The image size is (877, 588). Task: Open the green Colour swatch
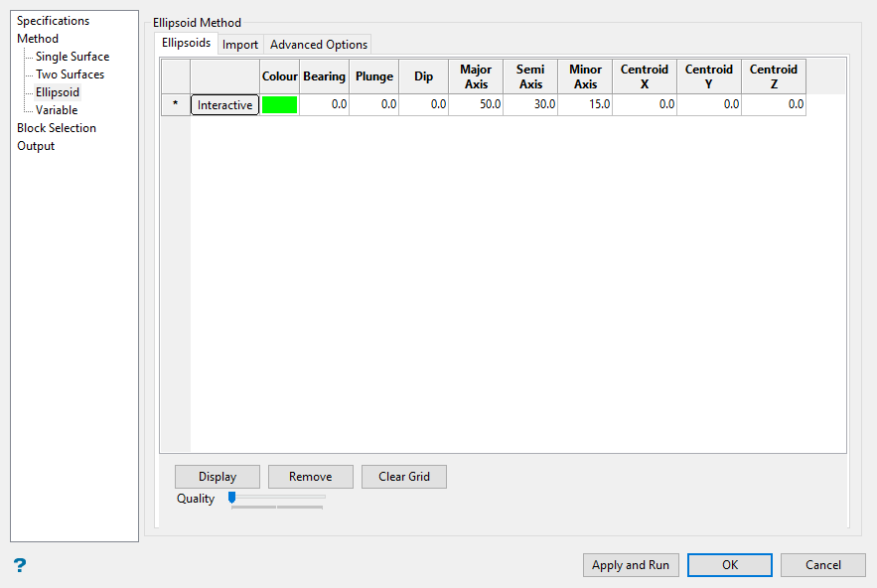point(280,104)
